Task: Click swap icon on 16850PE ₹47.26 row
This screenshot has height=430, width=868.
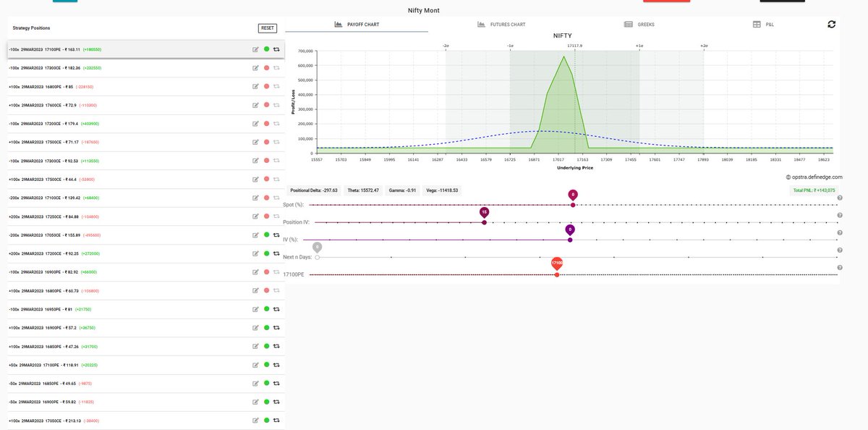Action: tap(276, 346)
